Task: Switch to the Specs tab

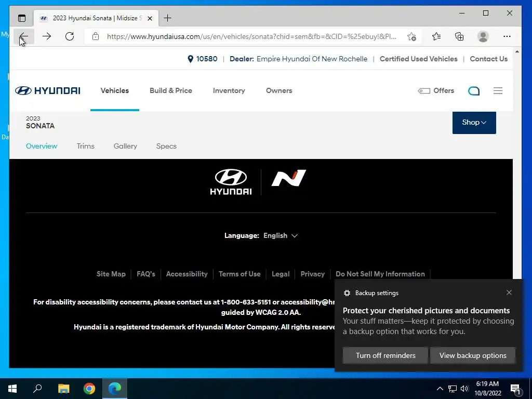Action: [166, 146]
